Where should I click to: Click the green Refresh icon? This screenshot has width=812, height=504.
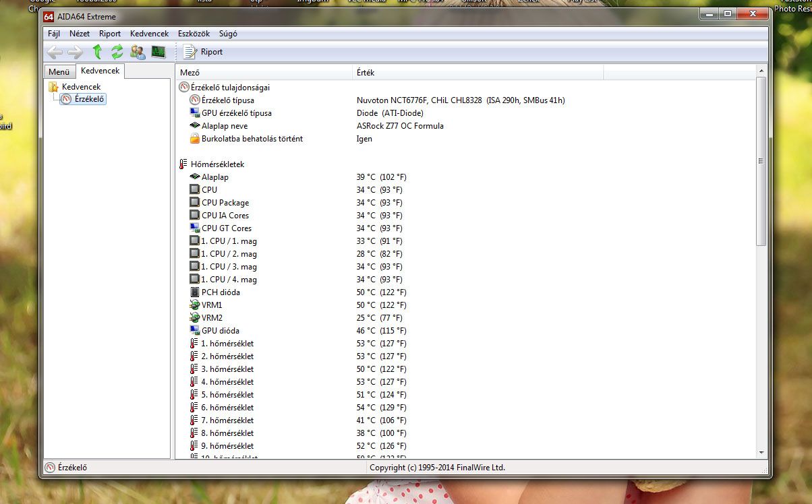pyautogui.click(x=117, y=52)
